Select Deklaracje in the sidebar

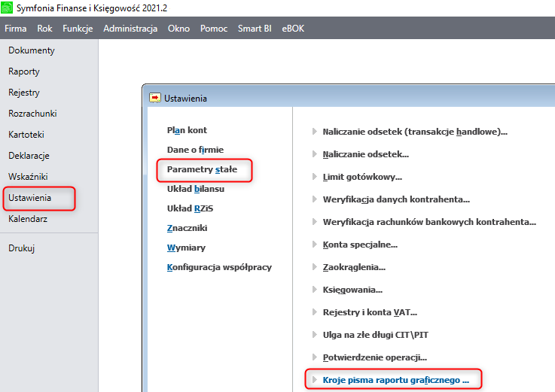click(x=29, y=156)
